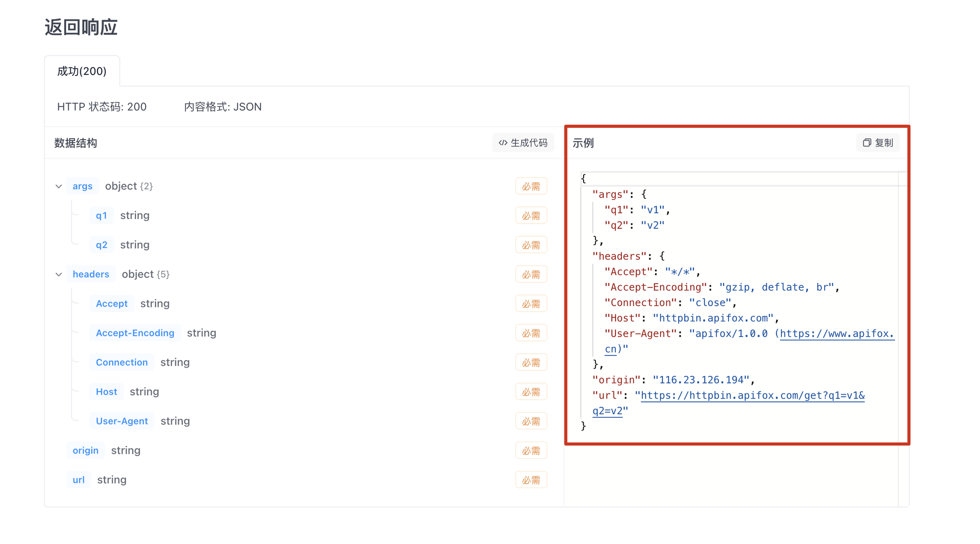
Task: Collapse the args object node
Action: pos(59,186)
